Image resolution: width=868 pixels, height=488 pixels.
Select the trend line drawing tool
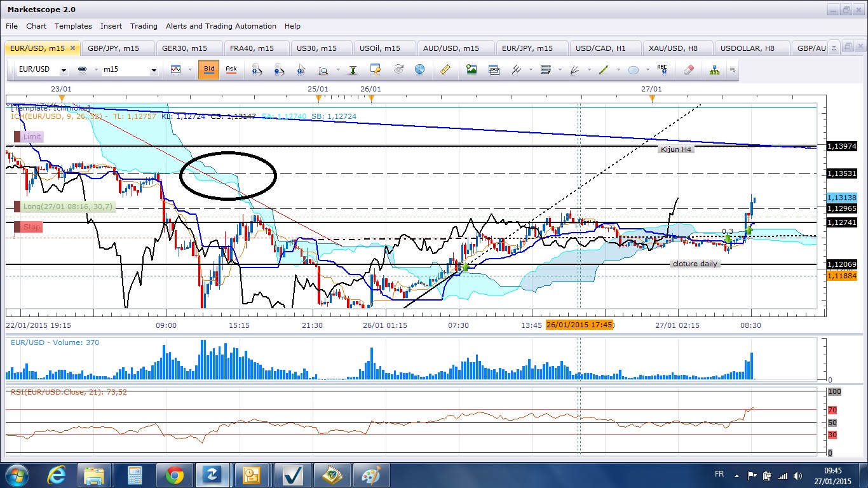(x=604, y=70)
